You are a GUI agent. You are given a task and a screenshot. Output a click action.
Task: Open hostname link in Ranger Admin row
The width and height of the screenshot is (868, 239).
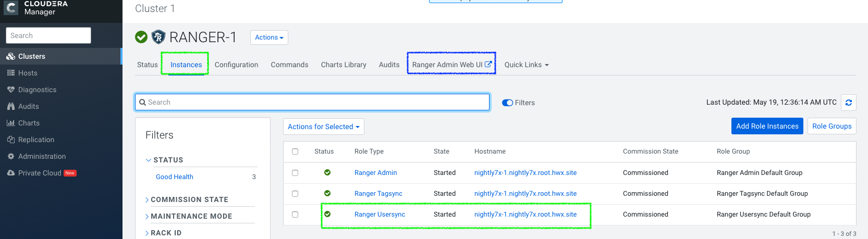[525, 172]
